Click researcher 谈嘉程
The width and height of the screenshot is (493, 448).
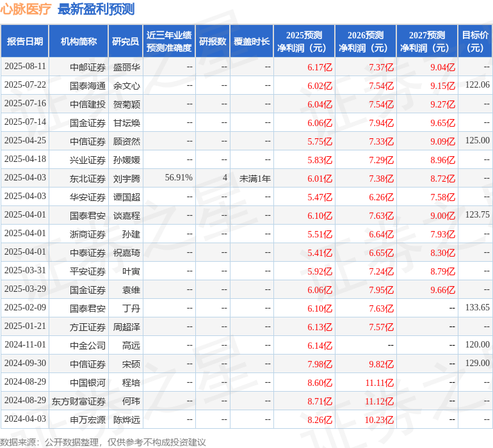[126, 216]
